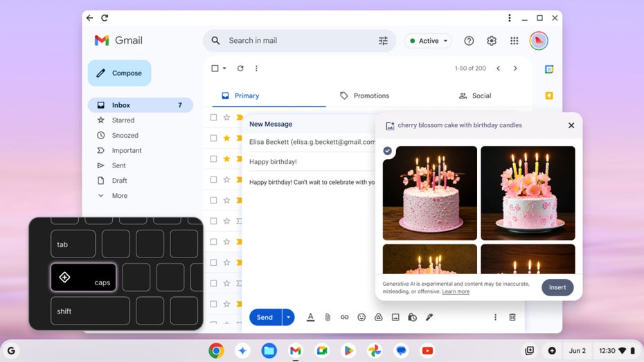Click the Compose button

120,73
